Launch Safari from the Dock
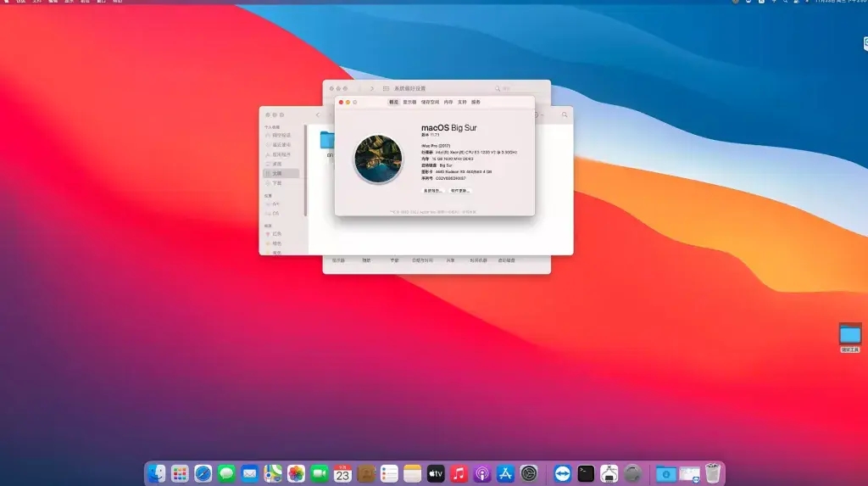This screenshot has width=868, height=486. pos(203,474)
